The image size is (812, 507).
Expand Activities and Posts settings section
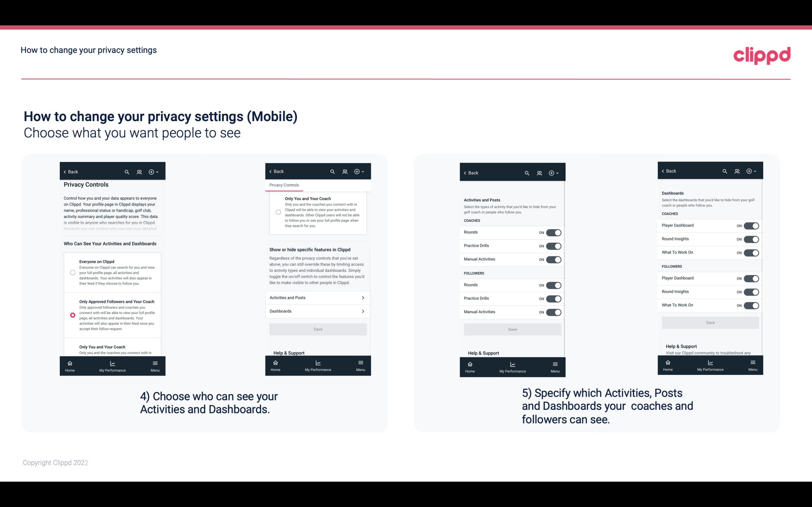(x=317, y=297)
